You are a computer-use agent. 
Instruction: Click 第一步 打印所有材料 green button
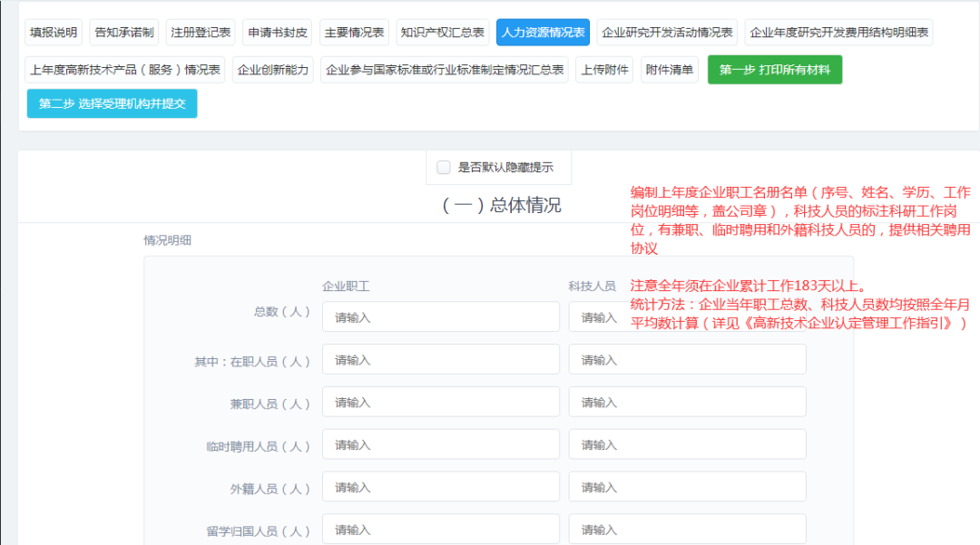775,70
